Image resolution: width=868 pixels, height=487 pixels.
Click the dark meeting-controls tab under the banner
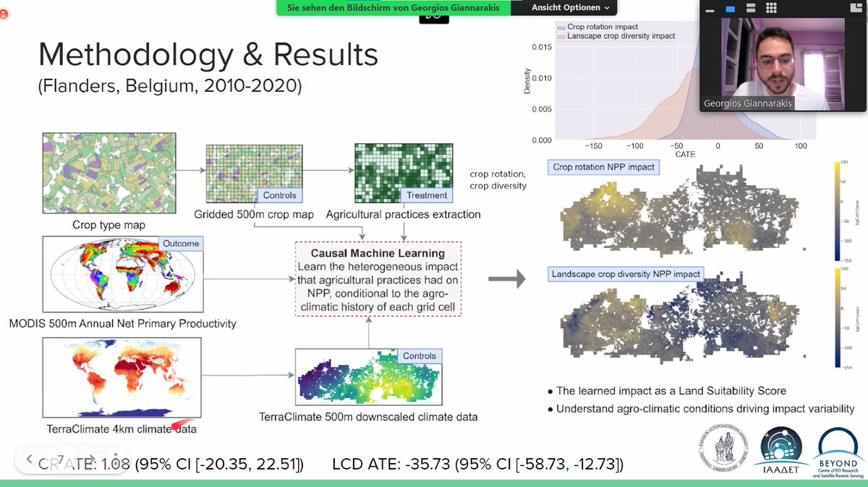434,20
